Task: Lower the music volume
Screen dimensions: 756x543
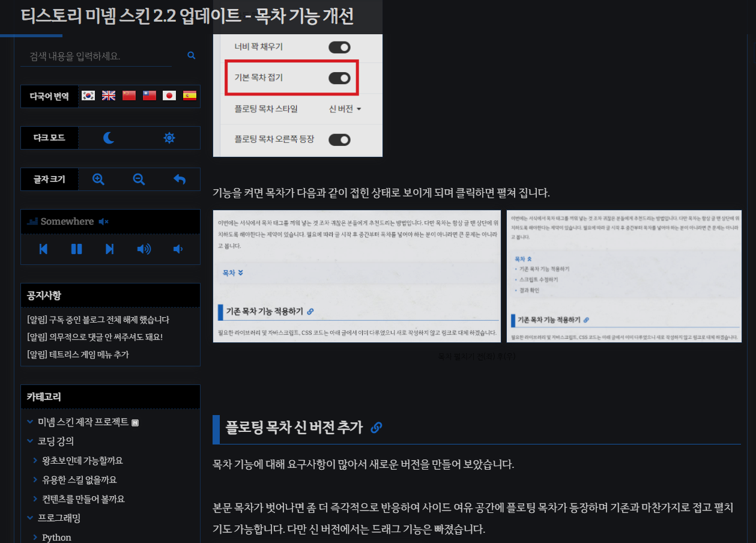Action: point(178,249)
